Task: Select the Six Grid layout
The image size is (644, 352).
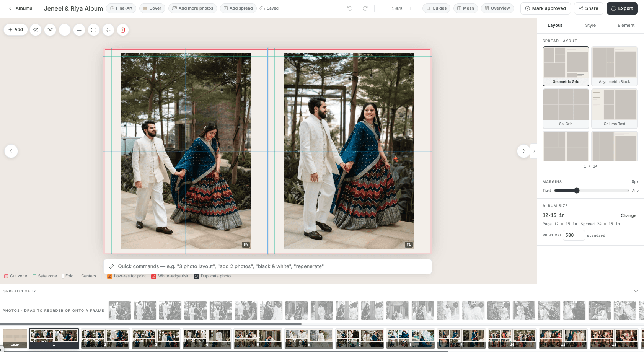Action: click(x=566, y=109)
